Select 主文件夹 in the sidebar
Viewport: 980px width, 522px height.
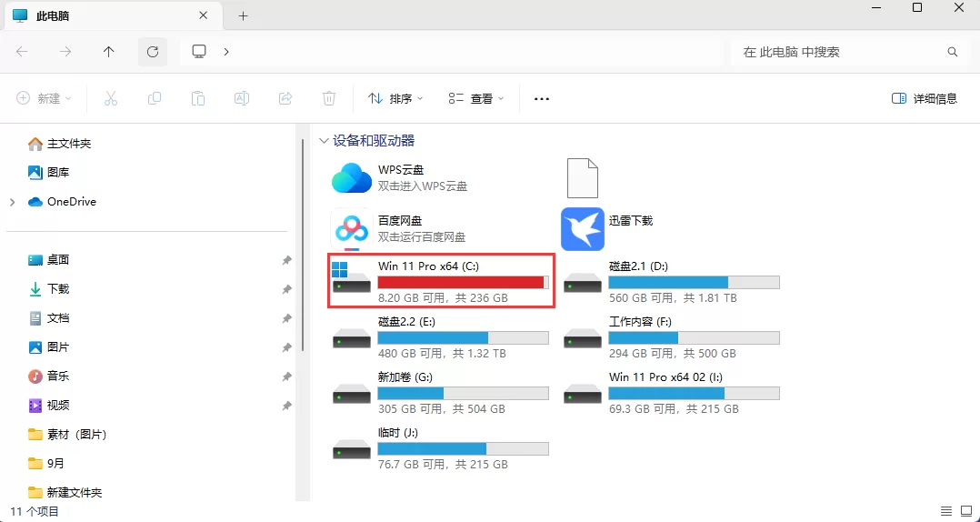[60, 144]
